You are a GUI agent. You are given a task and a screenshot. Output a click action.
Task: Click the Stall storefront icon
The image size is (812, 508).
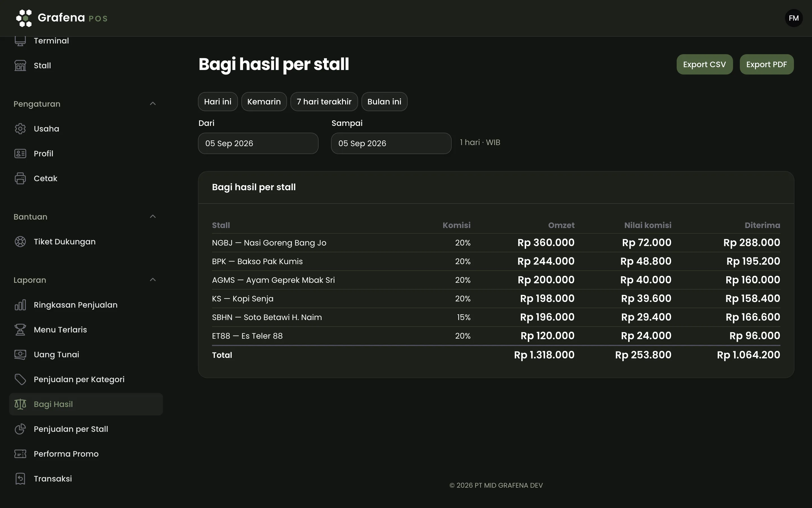[20, 65]
